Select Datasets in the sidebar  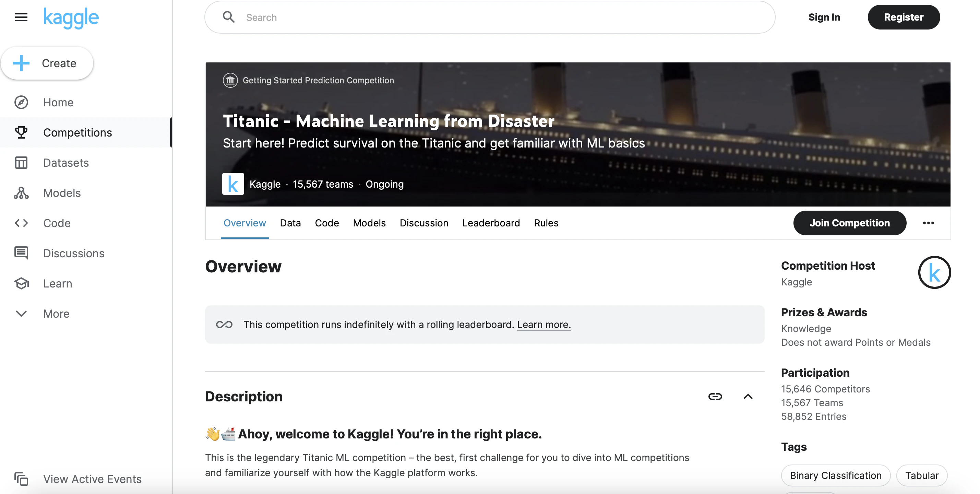[86, 163]
